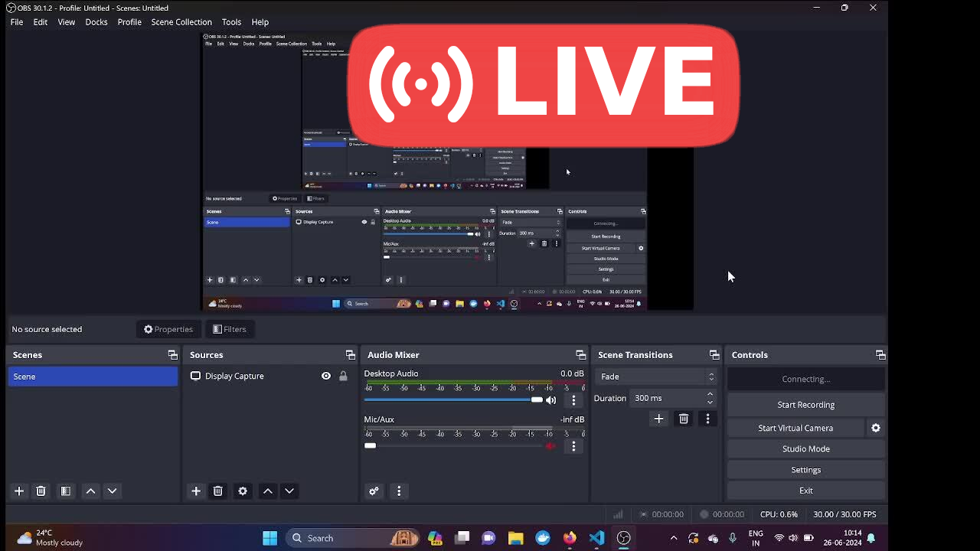Remove the scene transition with the trash icon
Image resolution: width=980 pixels, height=551 pixels.
(x=684, y=419)
